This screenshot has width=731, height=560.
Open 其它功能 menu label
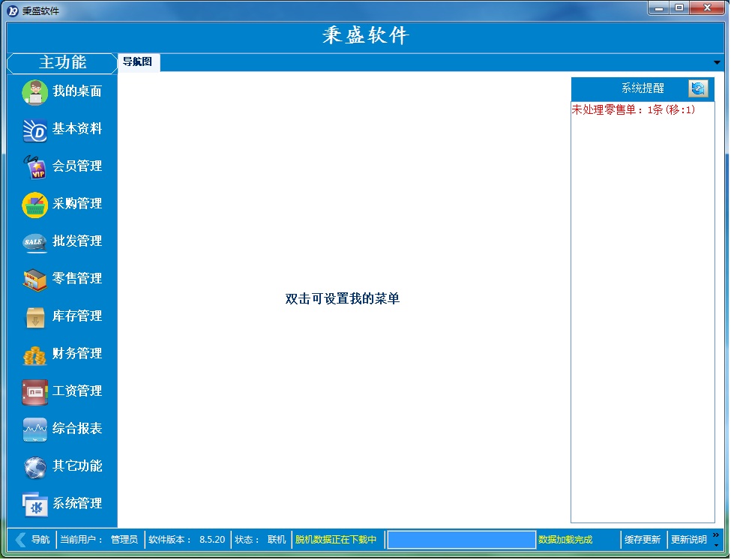(x=77, y=466)
